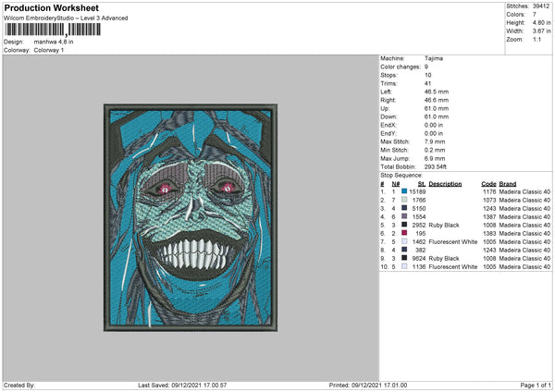Select the Color changes value 9
The image size is (555, 392).
coord(426,67)
